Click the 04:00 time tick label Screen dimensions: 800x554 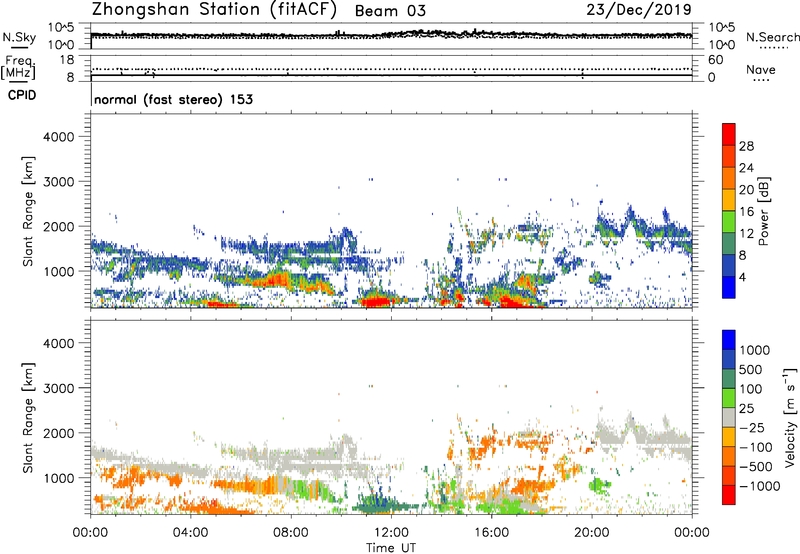pyautogui.click(x=190, y=533)
